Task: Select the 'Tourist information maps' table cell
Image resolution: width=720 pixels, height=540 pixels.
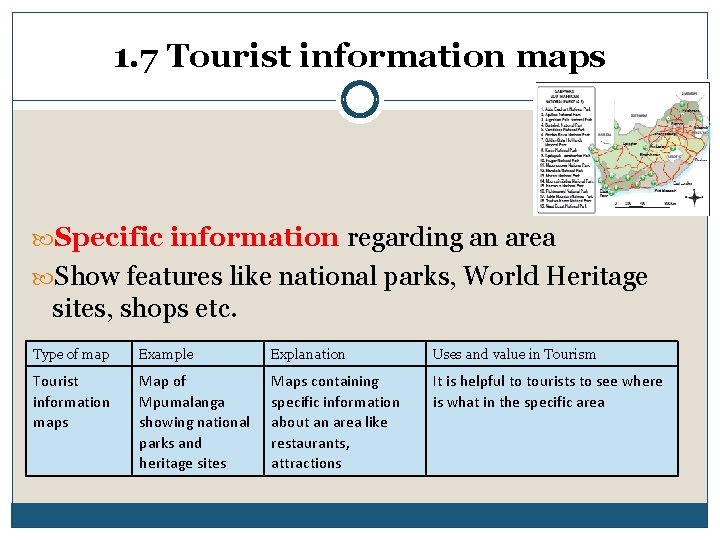Action: pyautogui.click(x=79, y=421)
